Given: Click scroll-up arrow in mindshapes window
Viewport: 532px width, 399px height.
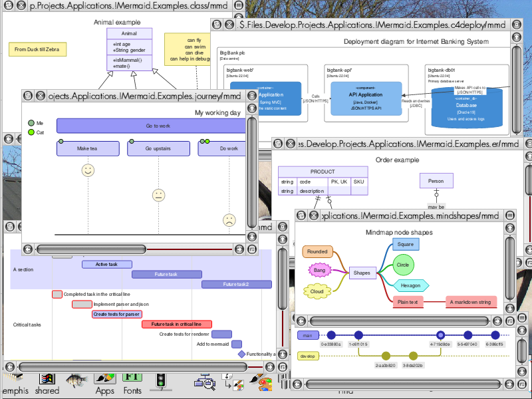Looking at the screenshot, I should click(510, 227).
